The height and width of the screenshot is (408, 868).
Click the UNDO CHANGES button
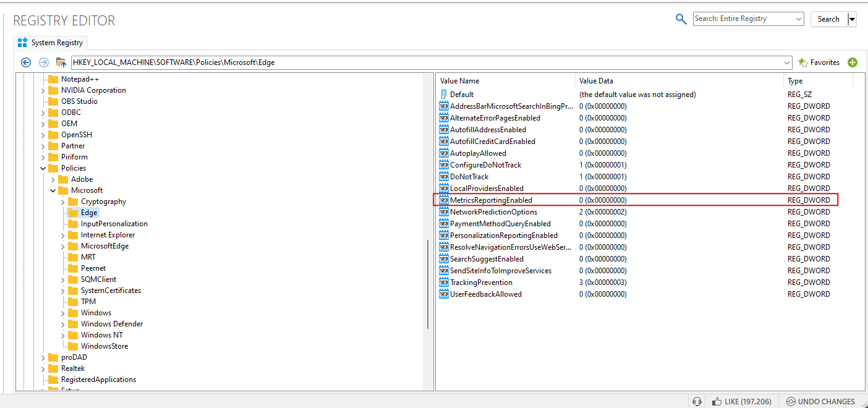[820, 401]
